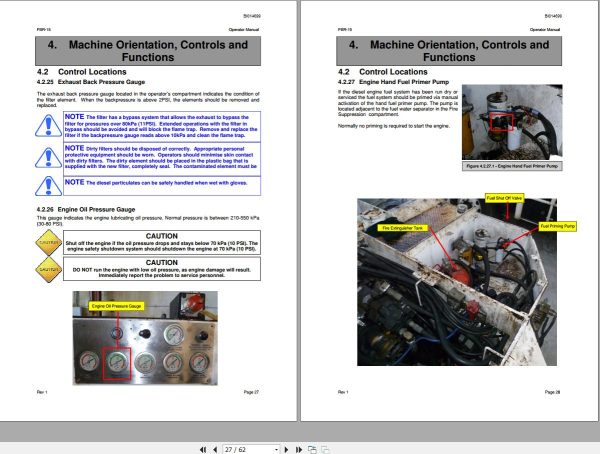The width and height of the screenshot is (600, 454).
Task: Click the 'Page 27' footer text
Action: [x=251, y=392]
